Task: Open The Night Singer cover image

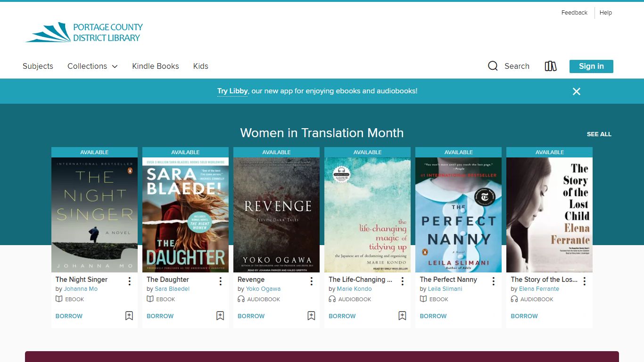Action: (x=94, y=215)
